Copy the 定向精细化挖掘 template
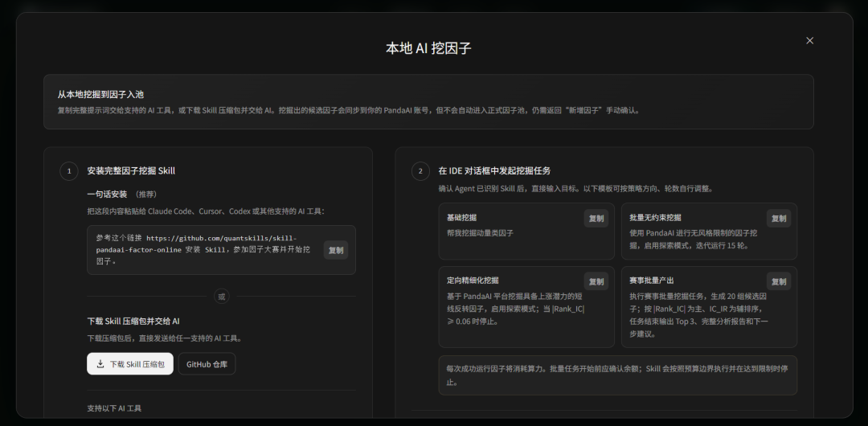Image resolution: width=868 pixels, height=426 pixels. point(596,281)
